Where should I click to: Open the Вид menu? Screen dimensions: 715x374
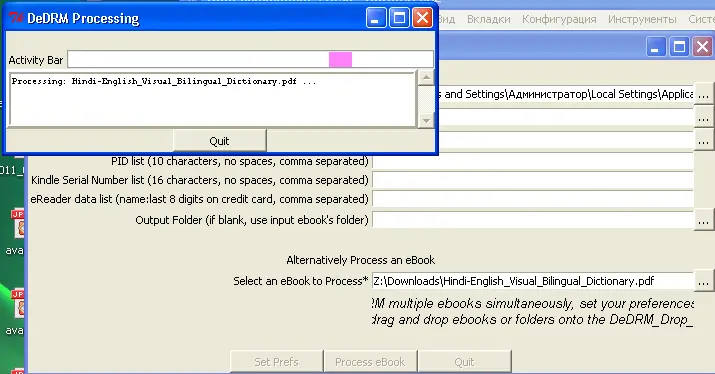446,19
